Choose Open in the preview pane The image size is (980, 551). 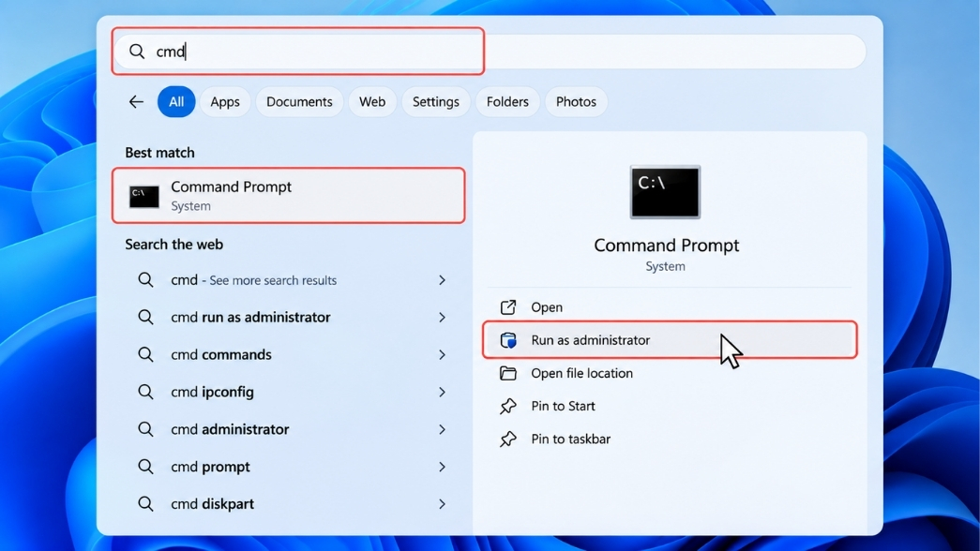point(670,307)
